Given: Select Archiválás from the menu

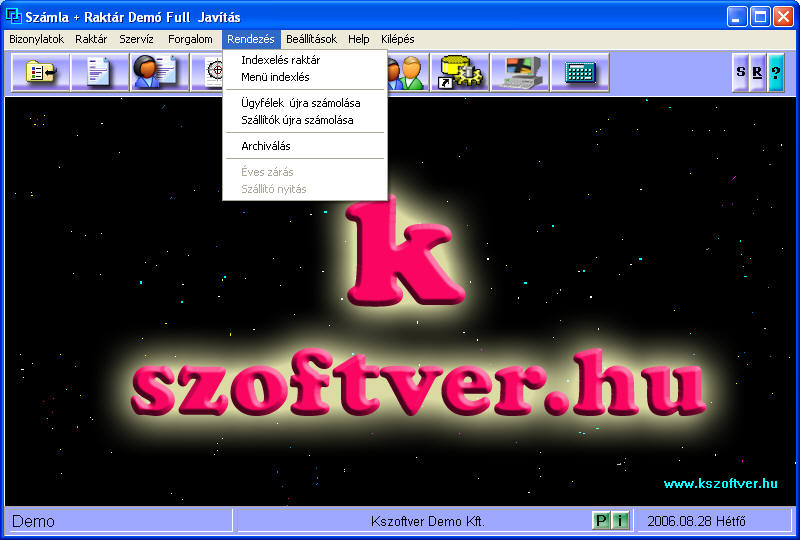Looking at the screenshot, I should pyautogui.click(x=305, y=146).
